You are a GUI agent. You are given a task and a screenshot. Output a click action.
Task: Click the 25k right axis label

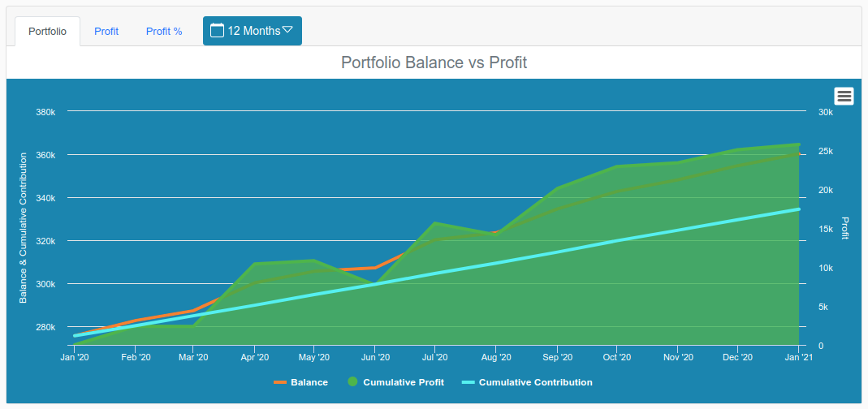826,151
